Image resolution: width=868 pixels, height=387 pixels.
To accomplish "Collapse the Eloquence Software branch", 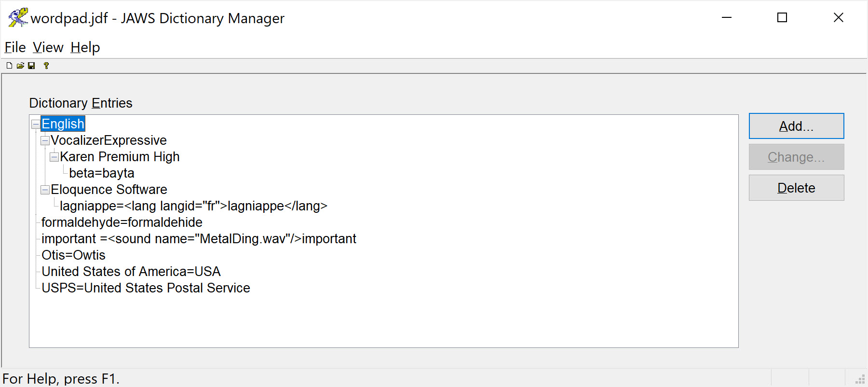I will point(44,190).
